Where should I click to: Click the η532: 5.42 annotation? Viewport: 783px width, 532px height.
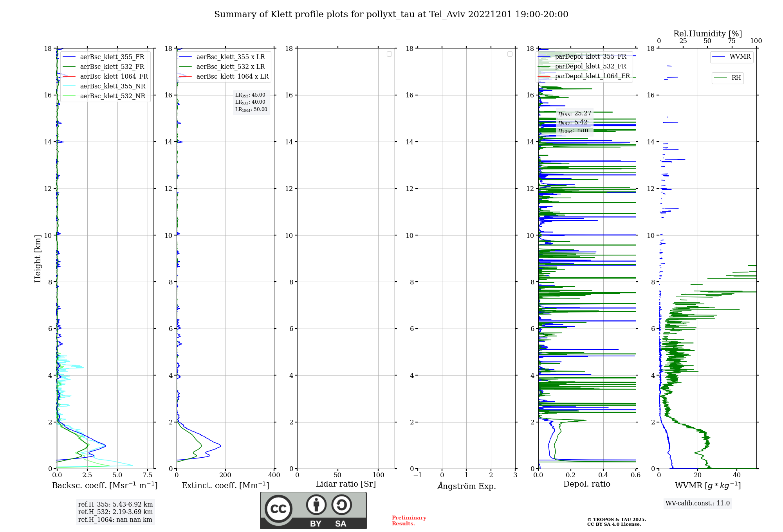[573, 122]
